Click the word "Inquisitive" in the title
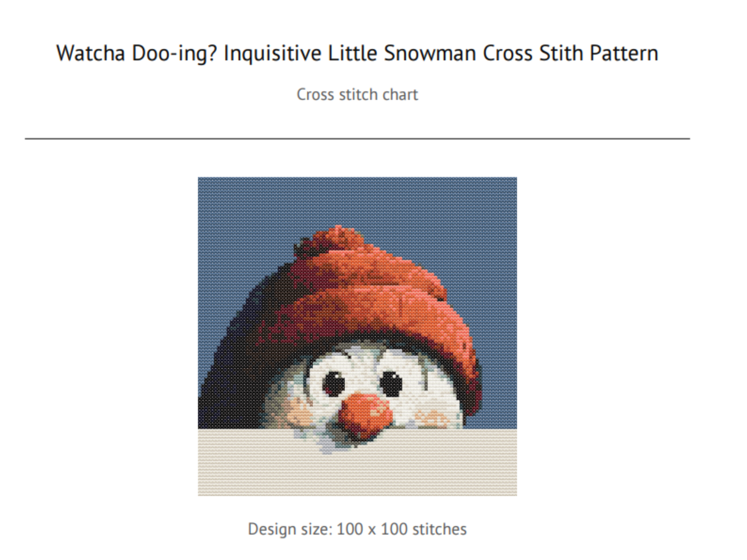747x560 pixels. [x=272, y=53]
